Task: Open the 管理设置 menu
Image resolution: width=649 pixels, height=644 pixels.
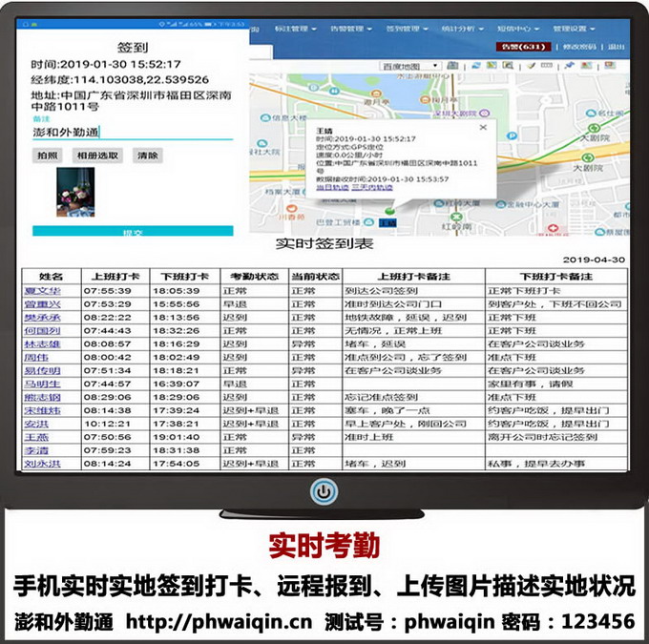Action: 574,29
